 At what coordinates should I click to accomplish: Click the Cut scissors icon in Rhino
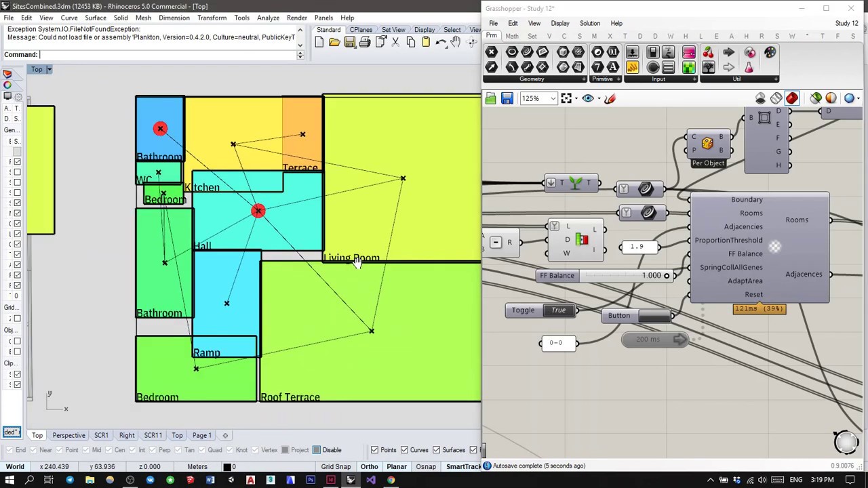pyautogui.click(x=395, y=42)
